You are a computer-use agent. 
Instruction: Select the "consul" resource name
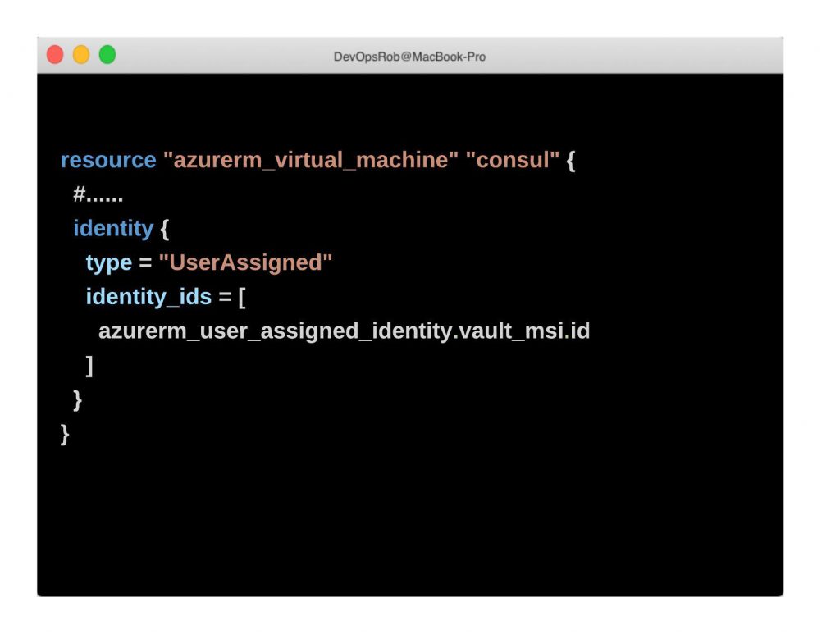[513, 160]
